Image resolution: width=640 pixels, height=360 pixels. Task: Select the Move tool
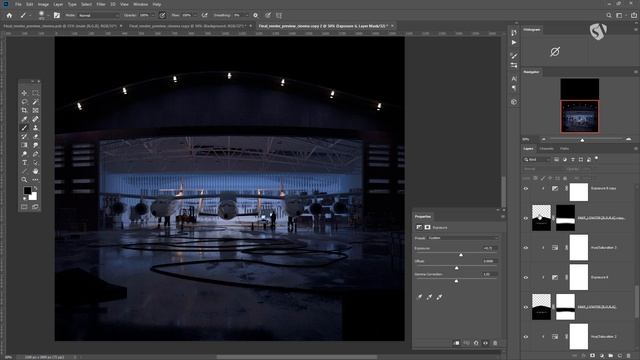(24, 93)
